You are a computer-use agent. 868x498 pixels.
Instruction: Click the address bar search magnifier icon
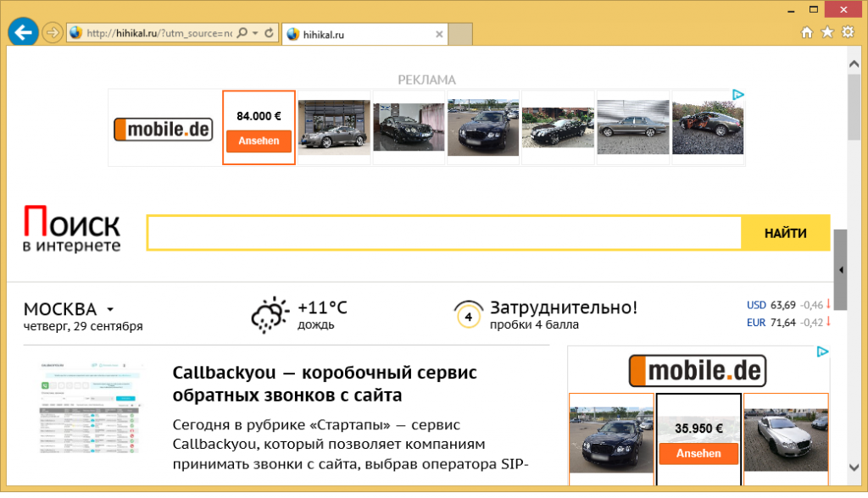pos(242,33)
